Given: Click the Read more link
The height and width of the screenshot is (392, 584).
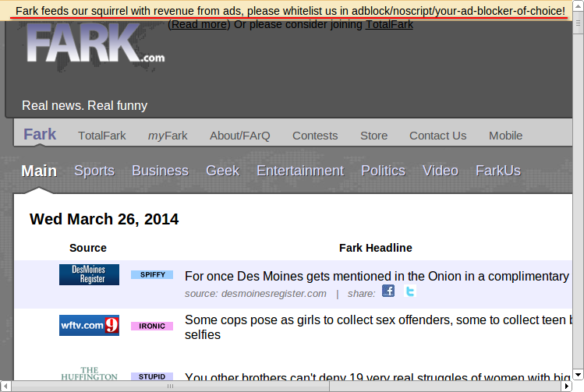Looking at the screenshot, I should [x=200, y=24].
